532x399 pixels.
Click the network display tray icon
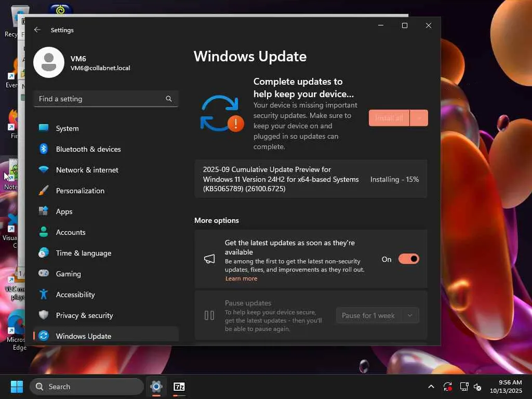coord(464,387)
